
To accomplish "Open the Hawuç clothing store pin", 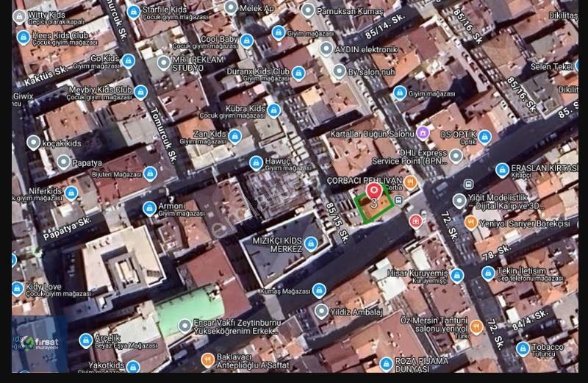I will click(x=256, y=163).
